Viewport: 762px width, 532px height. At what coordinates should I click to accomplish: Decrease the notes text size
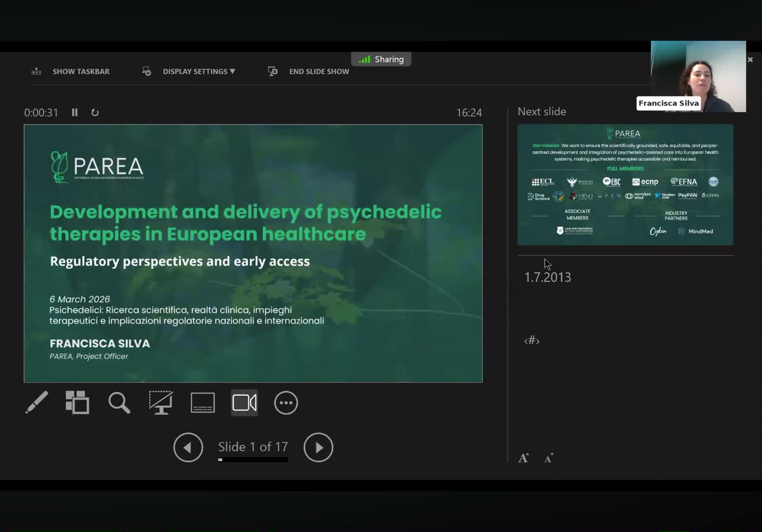(549, 458)
